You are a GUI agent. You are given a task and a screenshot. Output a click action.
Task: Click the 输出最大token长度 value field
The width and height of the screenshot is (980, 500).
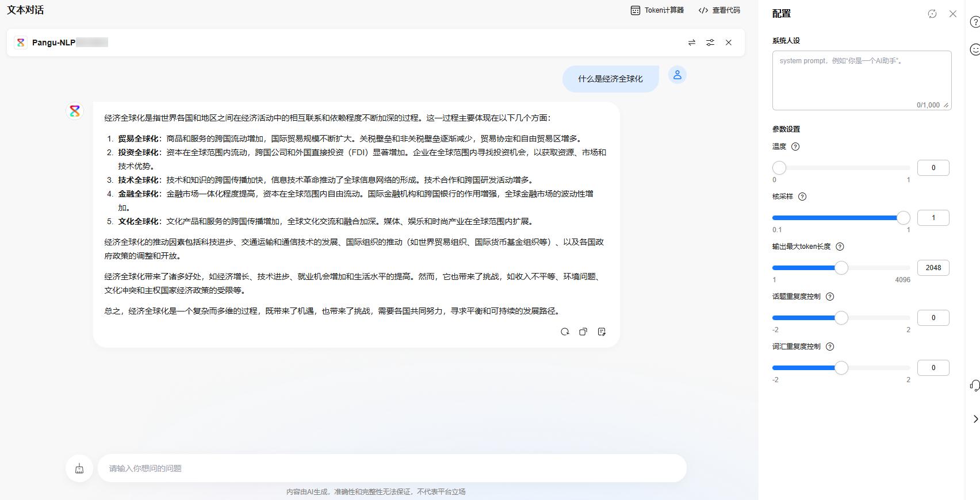(933, 268)
